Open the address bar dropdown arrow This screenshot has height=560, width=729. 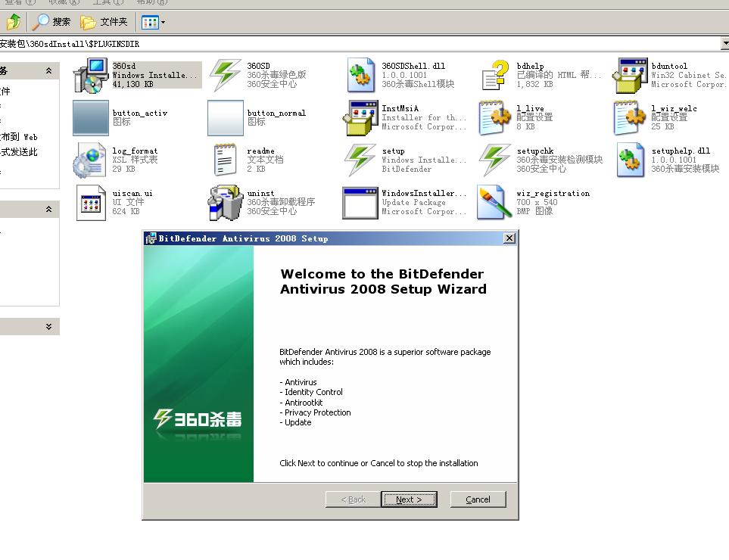click(724, 44)
